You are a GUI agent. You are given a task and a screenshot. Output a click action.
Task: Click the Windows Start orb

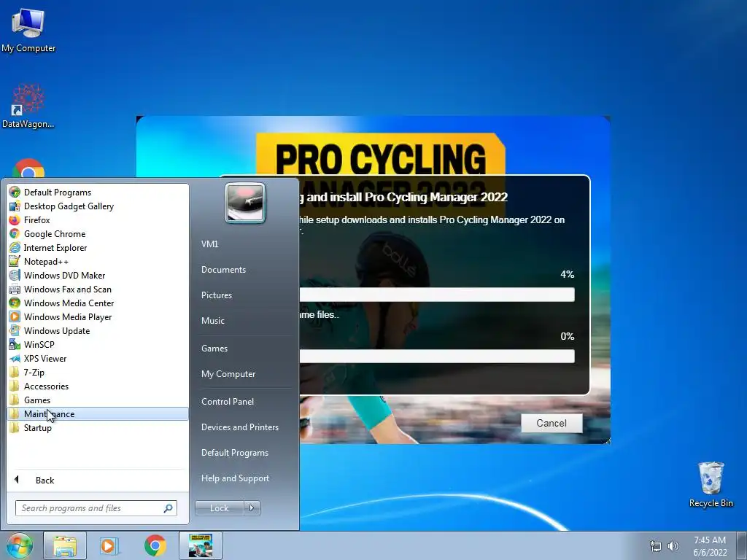pyautogui.click(x=20, y=545)
